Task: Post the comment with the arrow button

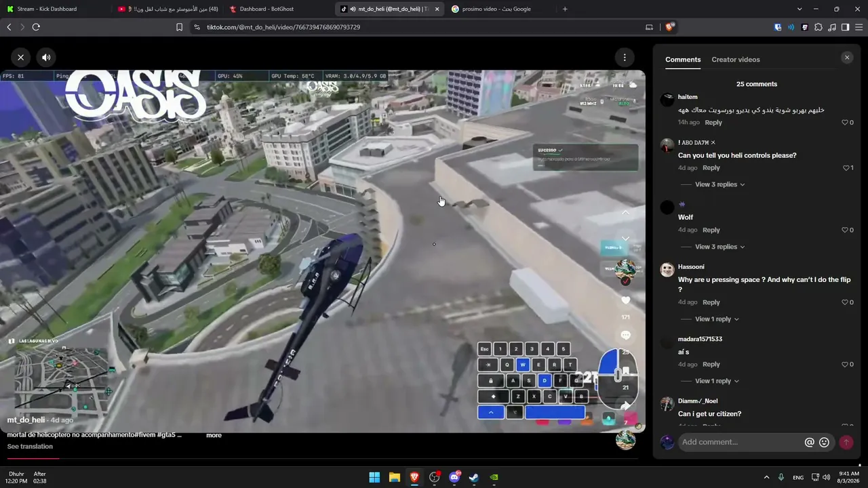Action: click(846, 443)
